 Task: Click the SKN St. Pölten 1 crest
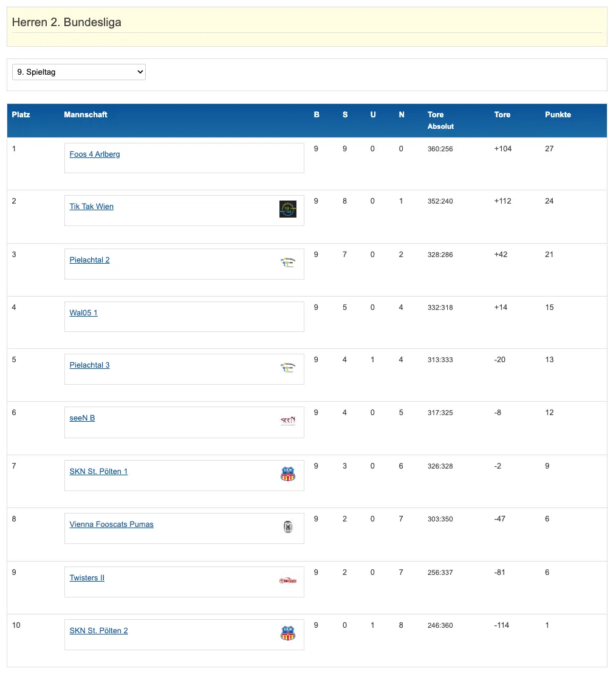[x=288, y=474]
